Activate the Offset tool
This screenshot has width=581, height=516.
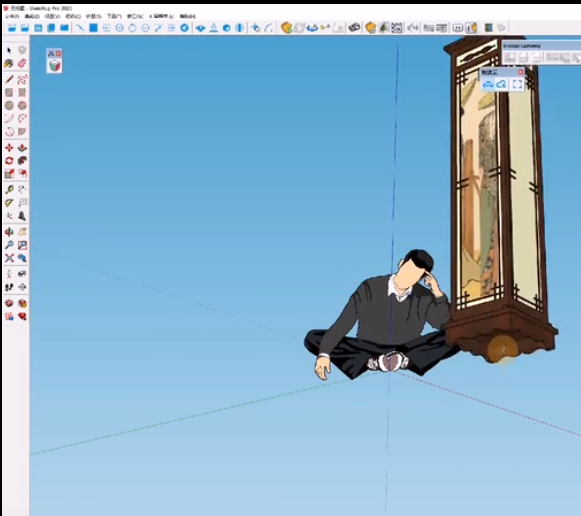pyautogui.click(x=22, y=174)
